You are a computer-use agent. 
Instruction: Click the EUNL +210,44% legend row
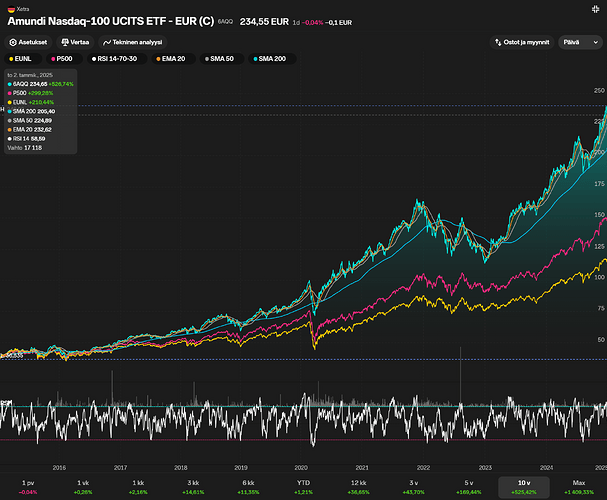coord(30,102)
